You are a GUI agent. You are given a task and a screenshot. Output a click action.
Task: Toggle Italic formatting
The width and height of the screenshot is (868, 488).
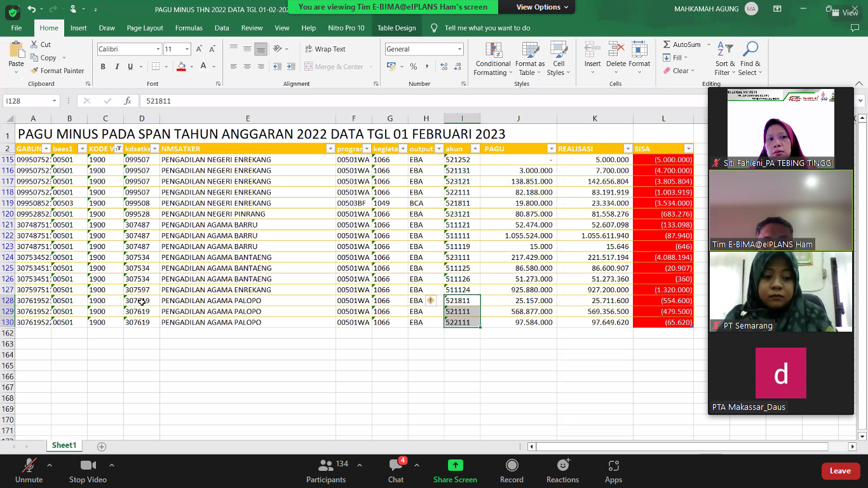(117, 67)
